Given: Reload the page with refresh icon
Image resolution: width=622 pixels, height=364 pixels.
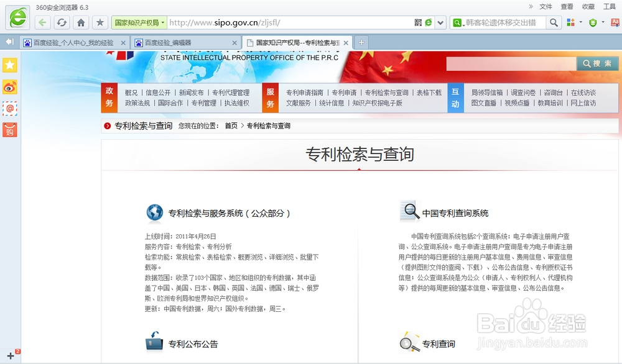Looking at the screenshot, I should click(62, 22).
